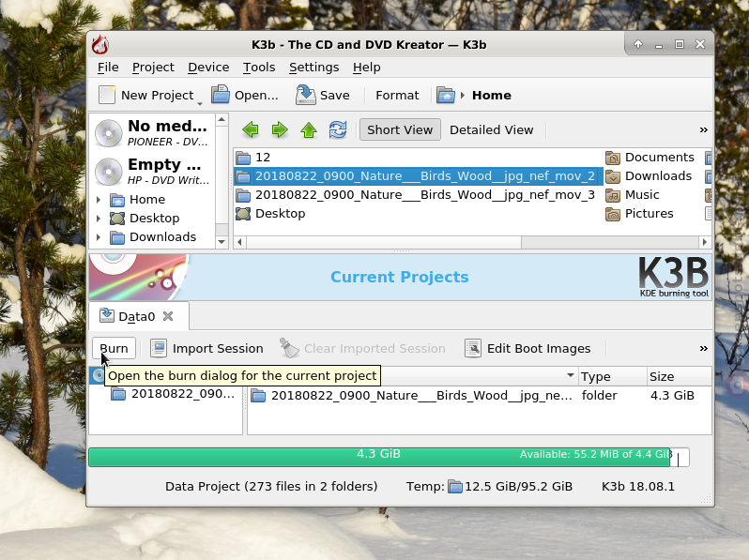Image resolution: width=749 pixels, height=560 pixels.
Task: Go back with green left arrow
Action: pos(251,129)
